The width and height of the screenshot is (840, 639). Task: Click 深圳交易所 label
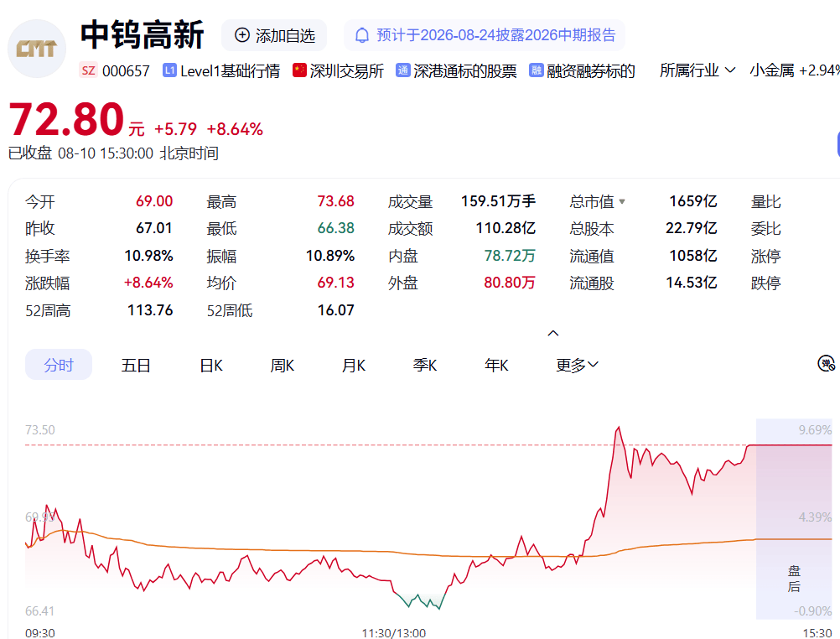346,70
